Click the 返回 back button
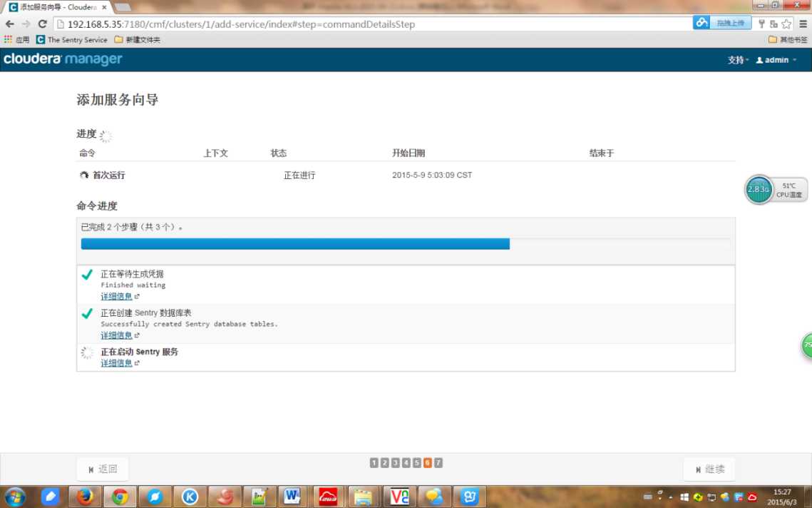The image size is (812, 508). (x=103, y=469)
